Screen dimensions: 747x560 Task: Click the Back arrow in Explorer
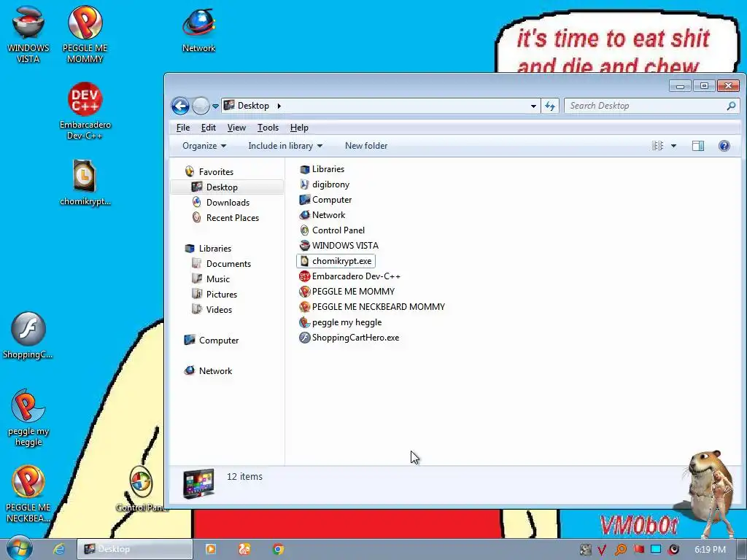click(x=181, y=106)
